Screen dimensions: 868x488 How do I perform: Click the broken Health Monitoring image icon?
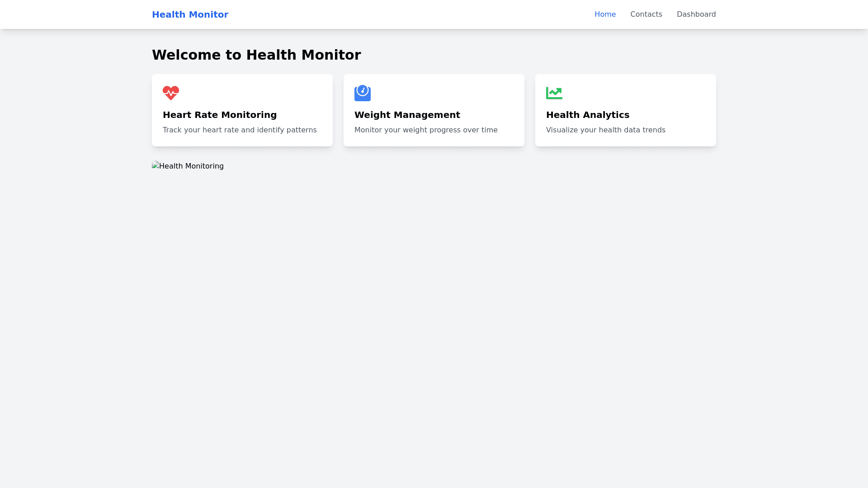[156, 165]
